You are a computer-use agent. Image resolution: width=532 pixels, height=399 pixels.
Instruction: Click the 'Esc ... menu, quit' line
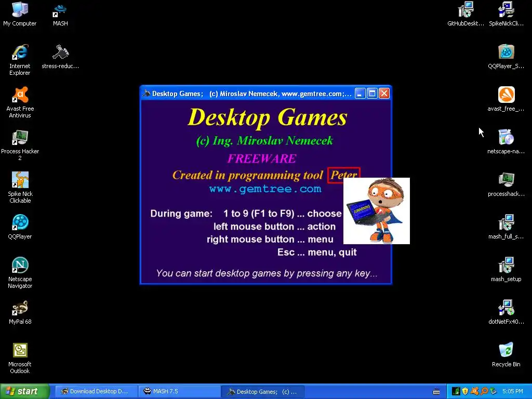click(317, 252)
